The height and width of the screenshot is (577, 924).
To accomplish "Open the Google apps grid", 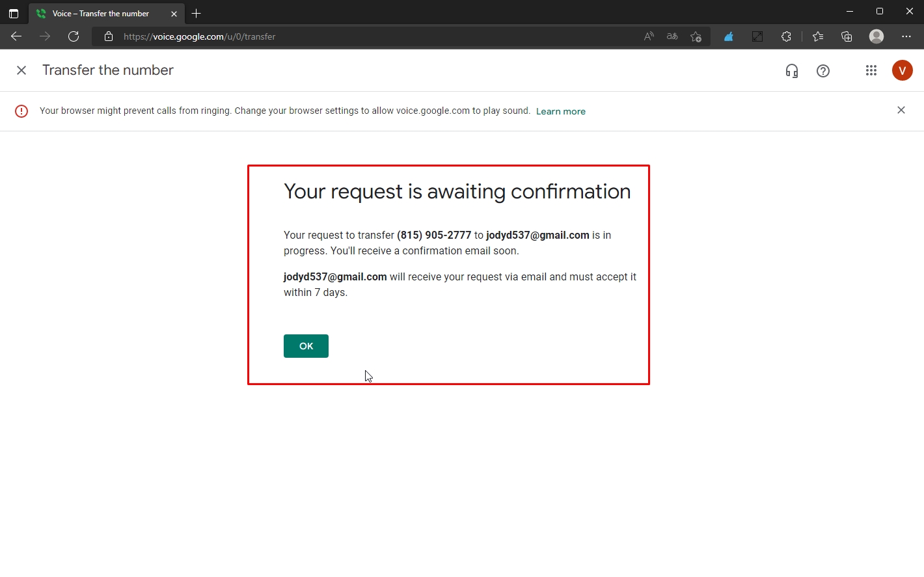I will (x=871, y=70).
